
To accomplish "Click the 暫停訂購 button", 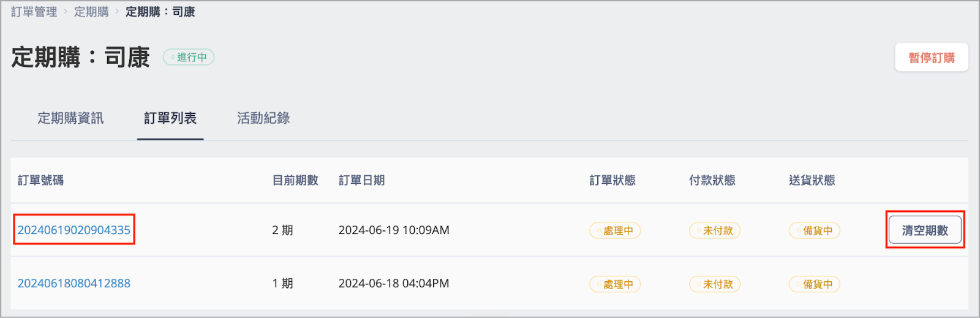I will pos(932,58).
